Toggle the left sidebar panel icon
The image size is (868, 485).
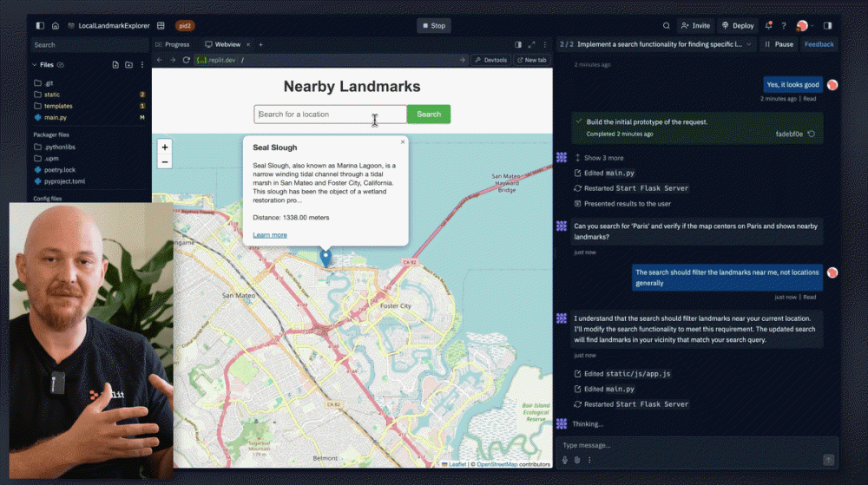coord(40,25)
